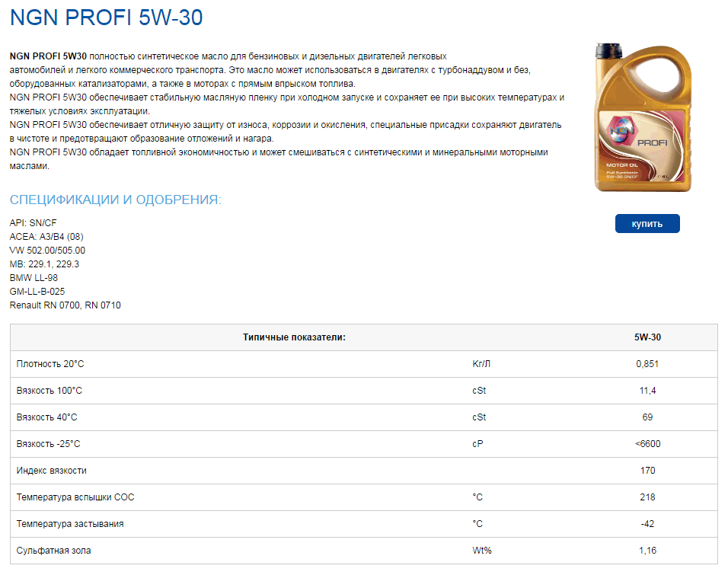Select the API: SN/CF specification line
728x575 pixels.
33,223
